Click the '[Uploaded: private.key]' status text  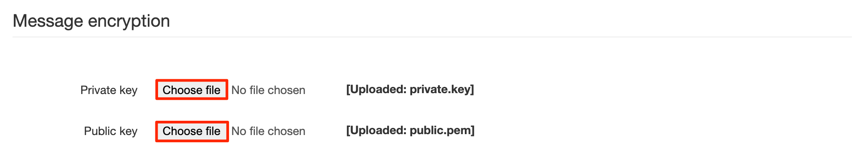(410, 89)
